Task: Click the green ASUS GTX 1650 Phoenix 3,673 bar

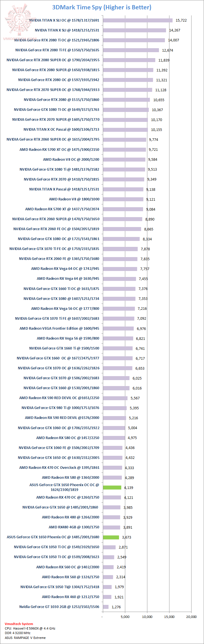Action: (111, 537)
